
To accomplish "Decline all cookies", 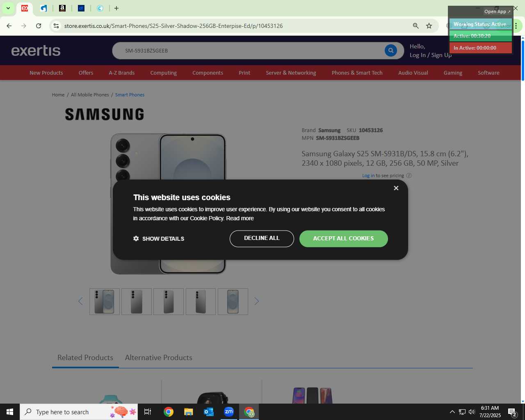I will tap(262, 239).
